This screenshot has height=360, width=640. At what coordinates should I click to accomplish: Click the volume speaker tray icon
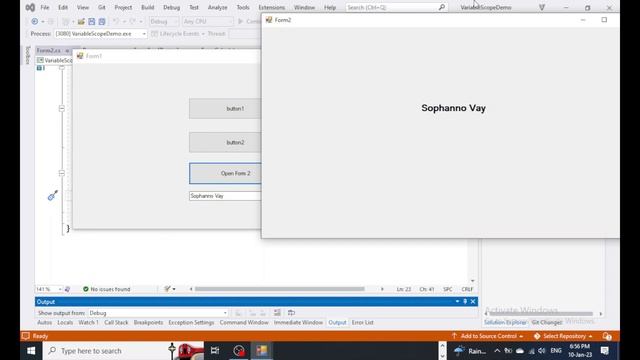(542, 351)
